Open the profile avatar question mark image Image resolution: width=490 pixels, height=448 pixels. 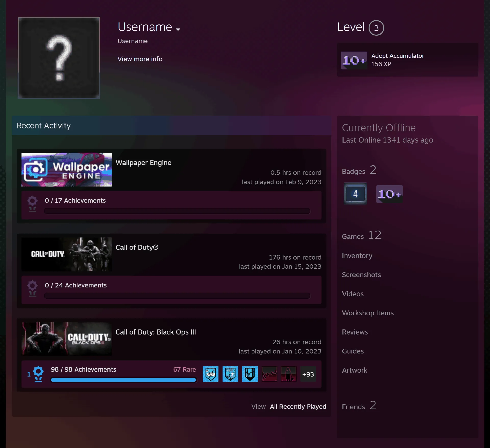coord(59,58)
